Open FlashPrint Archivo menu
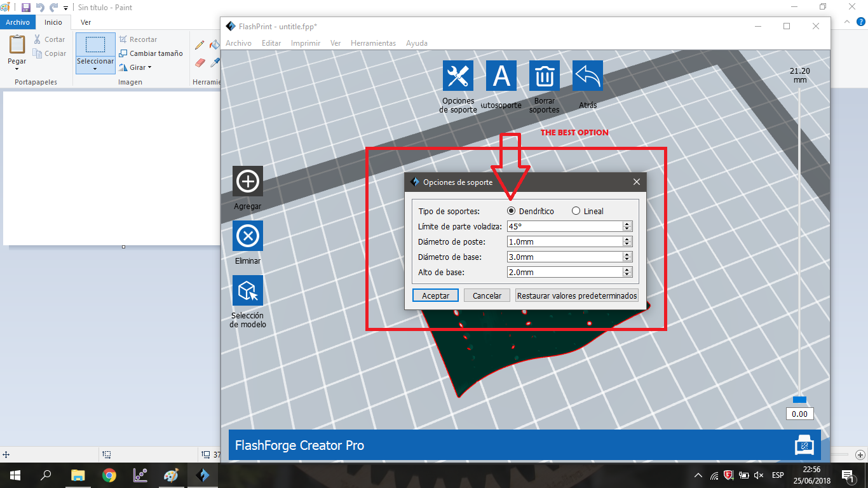 point(238,43)
